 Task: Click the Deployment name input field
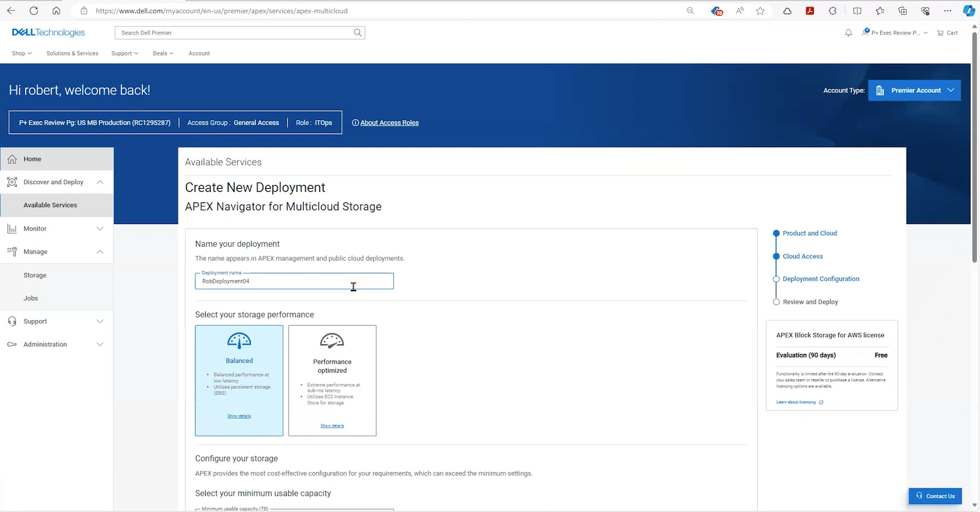tap(294, 281)
